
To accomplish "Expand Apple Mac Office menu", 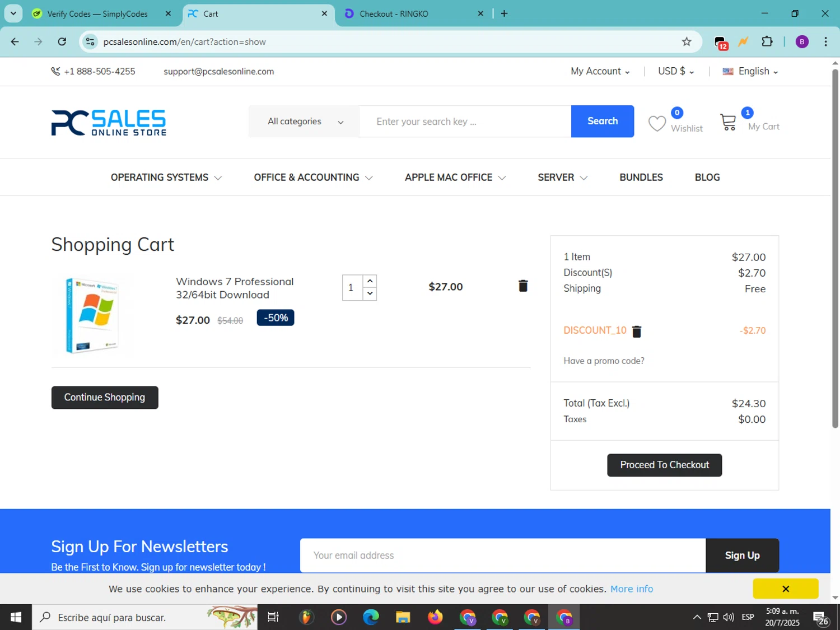I will (455, 178).
